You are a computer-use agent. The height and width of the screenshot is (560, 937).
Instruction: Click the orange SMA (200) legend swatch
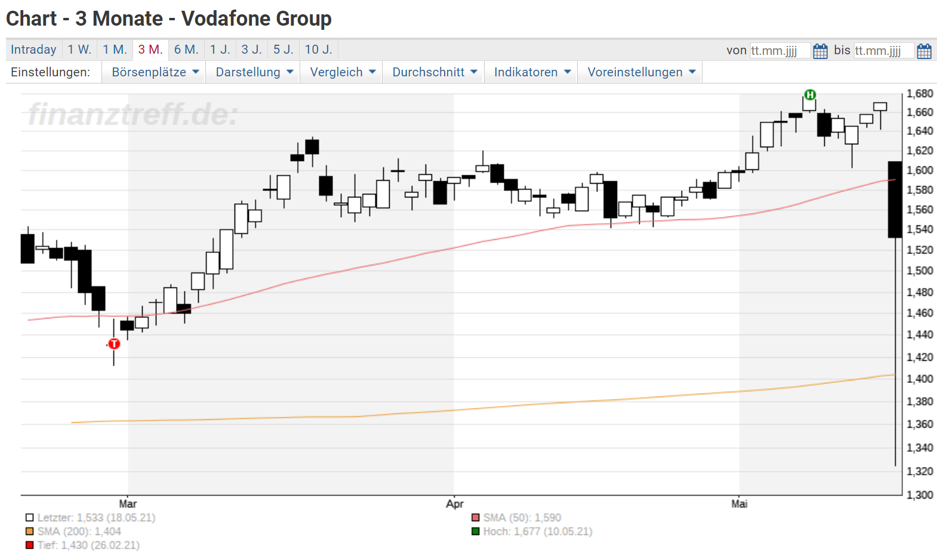[29, 531]
